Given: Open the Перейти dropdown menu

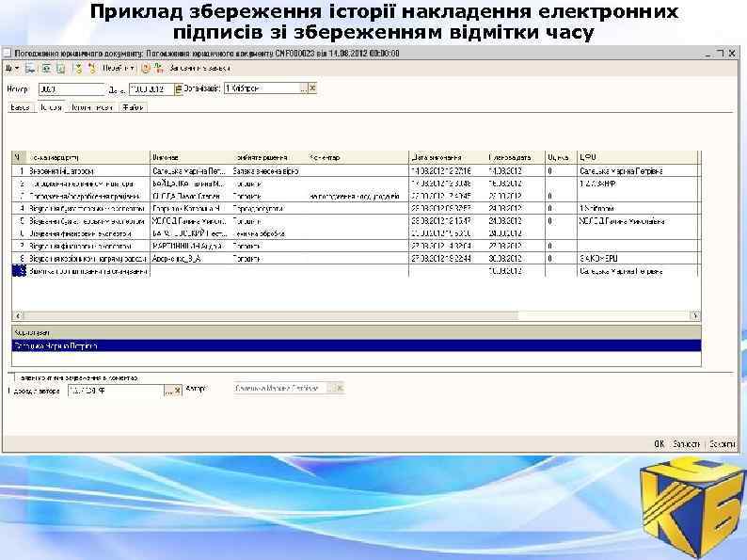Looking at the screenshot, I should [119, 69].
